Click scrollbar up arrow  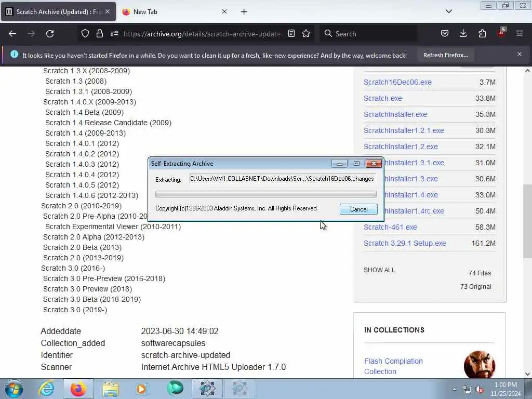(x=527, y=71)
